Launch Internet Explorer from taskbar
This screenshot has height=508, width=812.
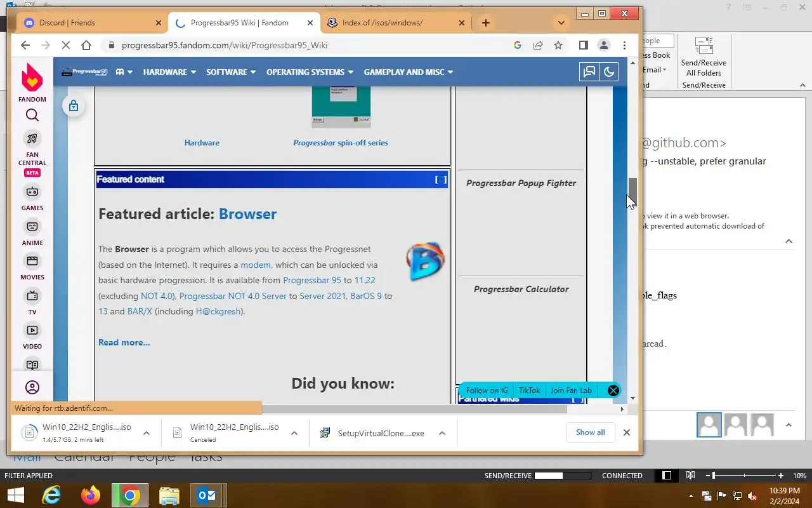click(x=51, y=495)
